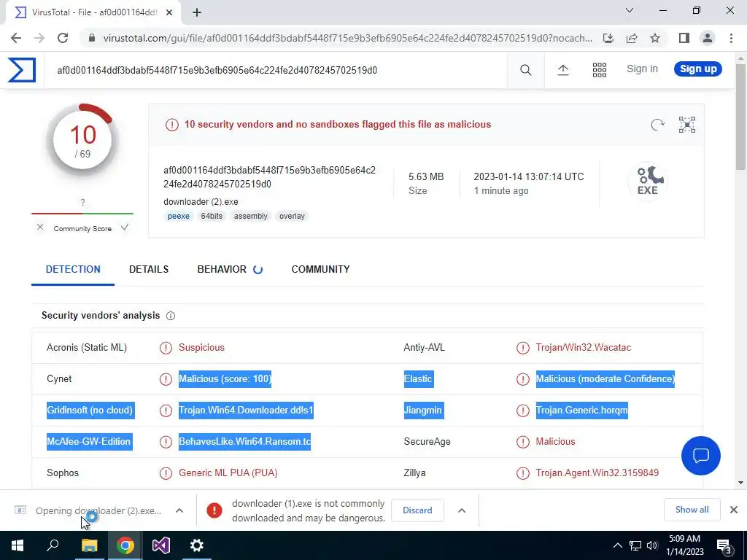
Task: Click the VirusTotal logo icon
Action: pos(21,70)
